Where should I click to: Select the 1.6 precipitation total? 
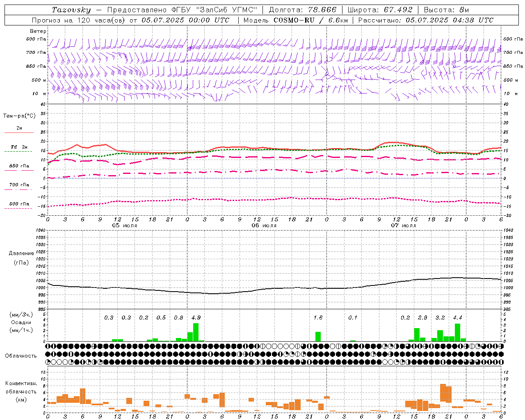coord(318,317)
